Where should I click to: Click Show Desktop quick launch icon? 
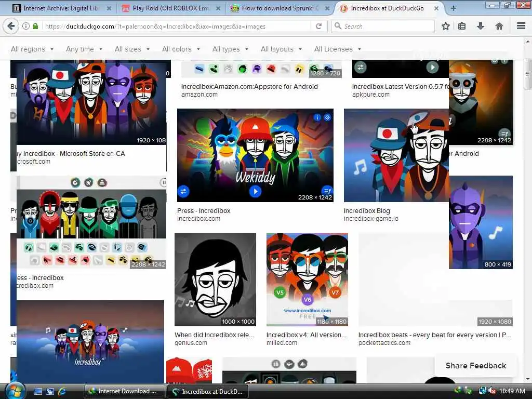coord(38,392)
